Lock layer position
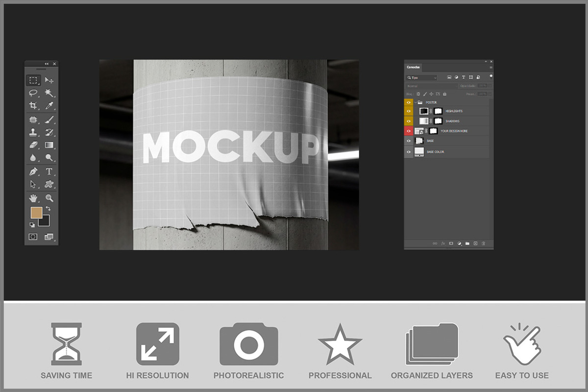This screenshot has height=392, width=588. (431, 94)
